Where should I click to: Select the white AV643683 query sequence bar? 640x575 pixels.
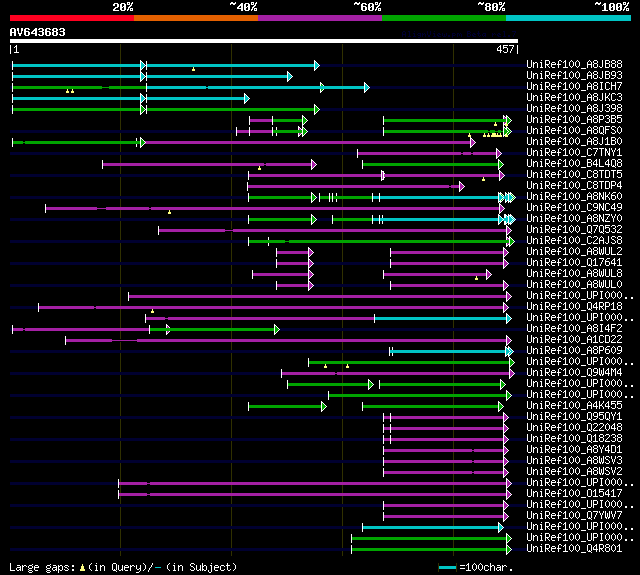(264, 41)
